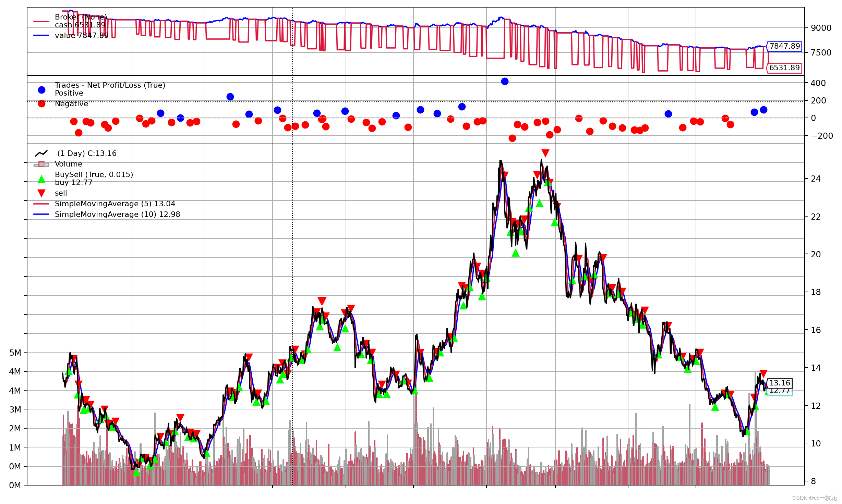842x504 pixels.
Task: Click the highest blue profit dot above 400
Action: [x=505, y=82]
